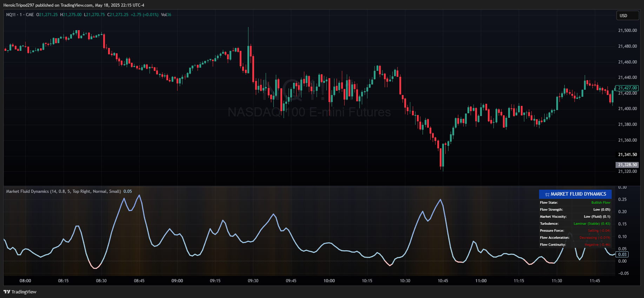644x298 pixels.
Task: Click the 21,460.00 price axis label
Action: [x=628, y=62]
